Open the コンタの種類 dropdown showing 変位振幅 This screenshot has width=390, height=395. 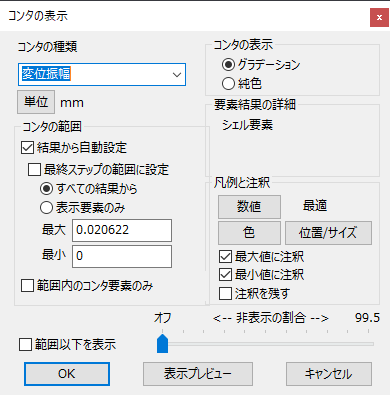click(102, 74)
